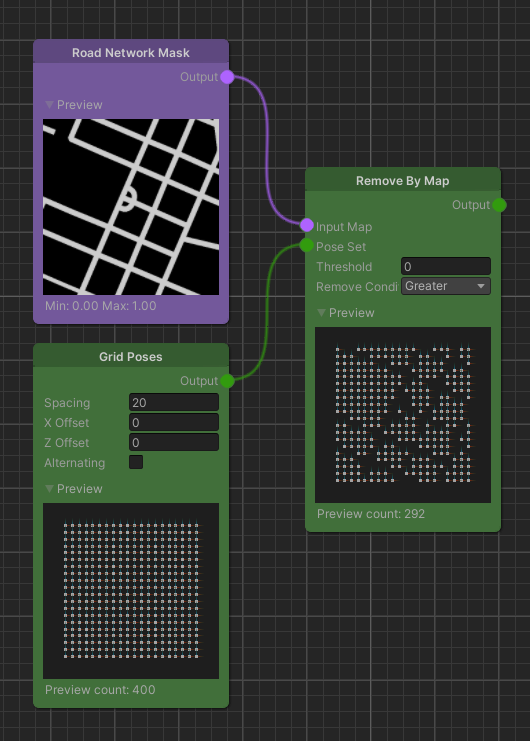The width and height of the screenshot is (530, 741).
Task: Toggle the Alternating checkbox
Action: [x=136, y=462]
